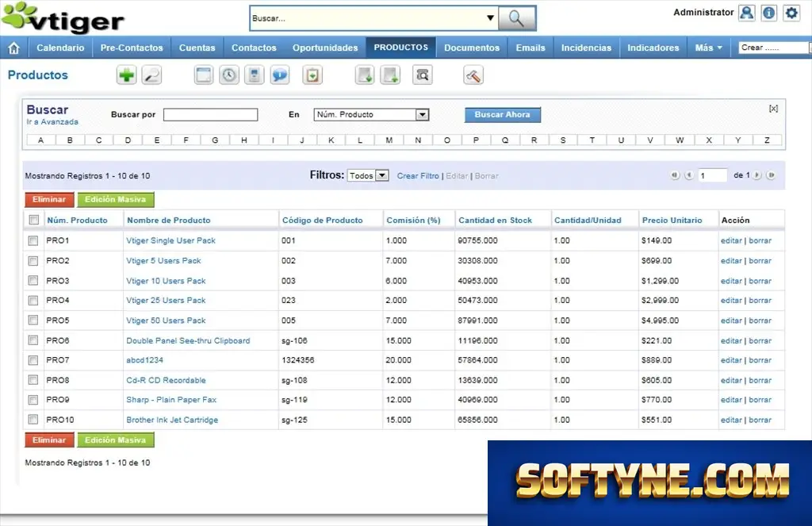The image size is (812, 526).
Task: Click the find duplicates icon
Action: coord(423,75)
